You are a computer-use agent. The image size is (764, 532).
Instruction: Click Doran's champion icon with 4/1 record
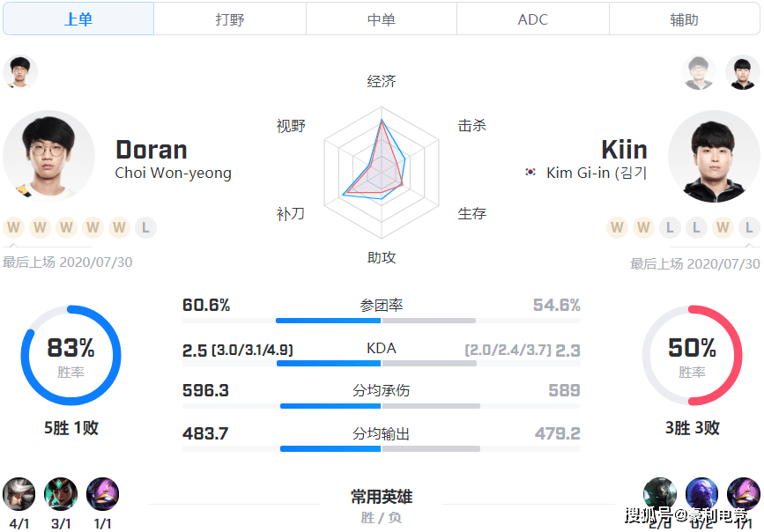[19, 494]
